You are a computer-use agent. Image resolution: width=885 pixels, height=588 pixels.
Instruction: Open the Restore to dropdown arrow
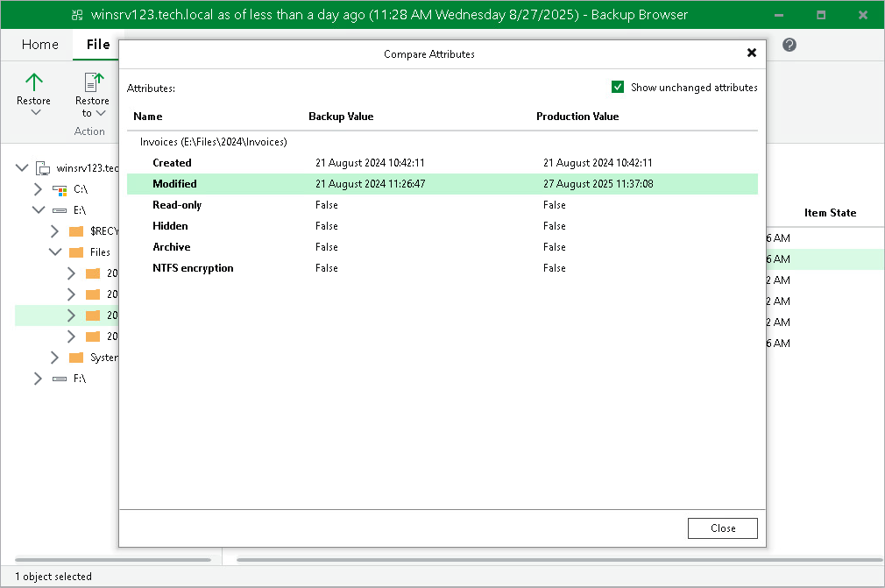(101, 113)
